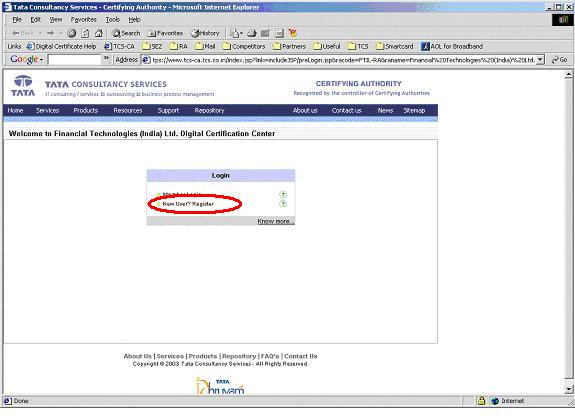
Task: Go to Home in site navigation
Action: [x=15, y=110]
